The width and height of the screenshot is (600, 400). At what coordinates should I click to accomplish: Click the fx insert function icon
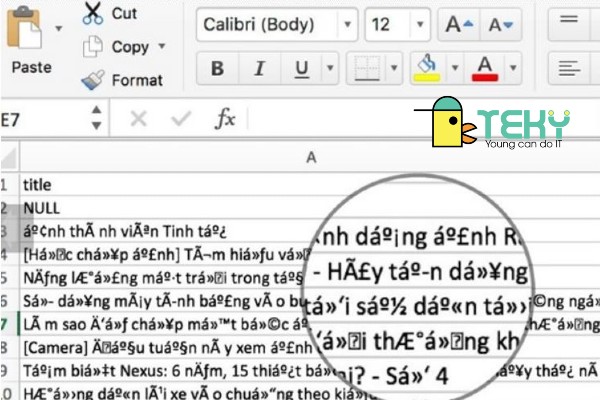(x=225, y=118)
